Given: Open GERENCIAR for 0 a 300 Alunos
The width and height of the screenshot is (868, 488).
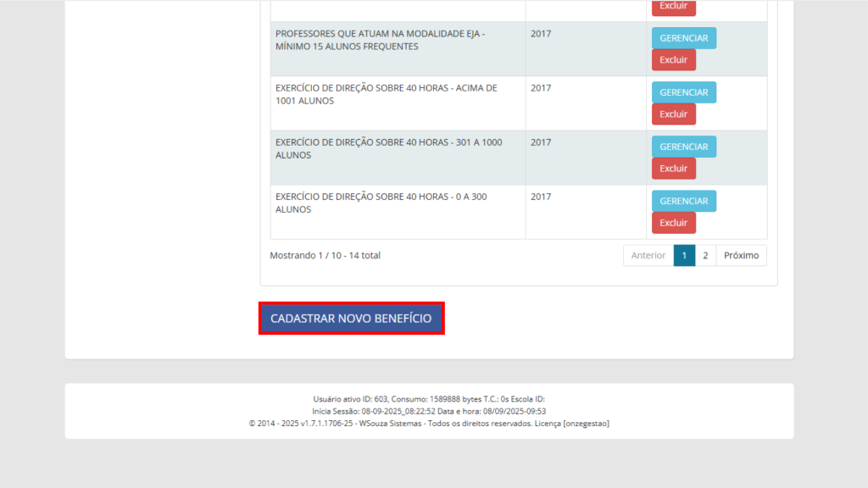Looking at the screenshot, I should click(x=684, y=201).
